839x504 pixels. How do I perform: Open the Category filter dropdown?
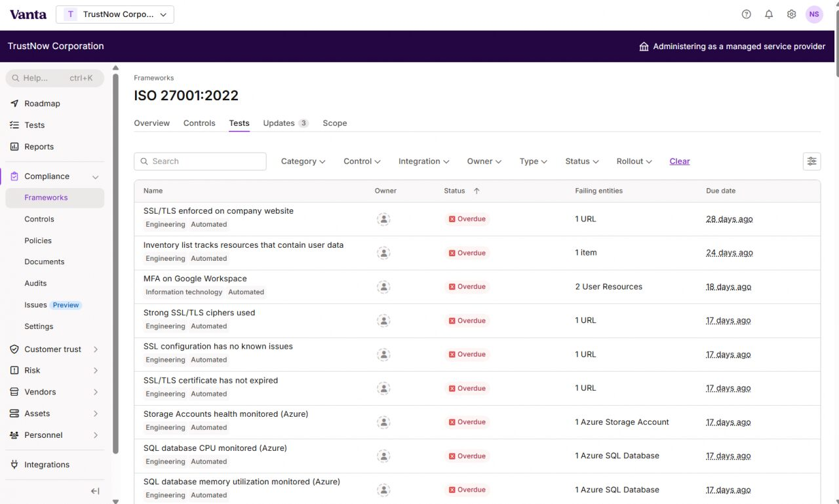(303, 161)
